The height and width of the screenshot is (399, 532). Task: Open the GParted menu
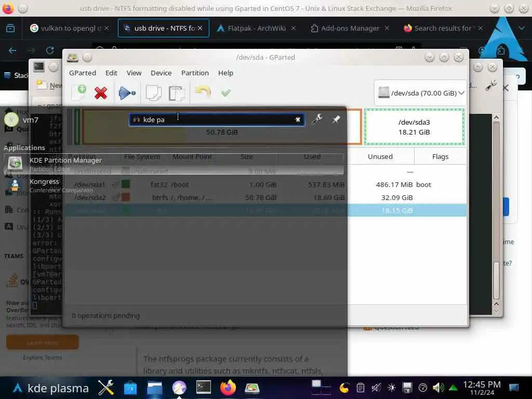83,73
